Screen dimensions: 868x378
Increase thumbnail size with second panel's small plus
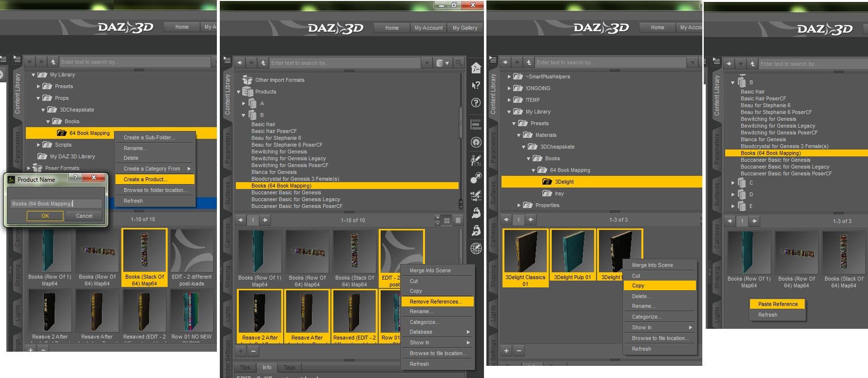[x=438, y=217]
